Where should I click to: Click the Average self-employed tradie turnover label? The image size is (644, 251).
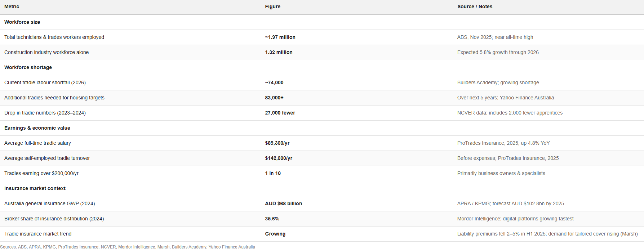tap(47, 158)
